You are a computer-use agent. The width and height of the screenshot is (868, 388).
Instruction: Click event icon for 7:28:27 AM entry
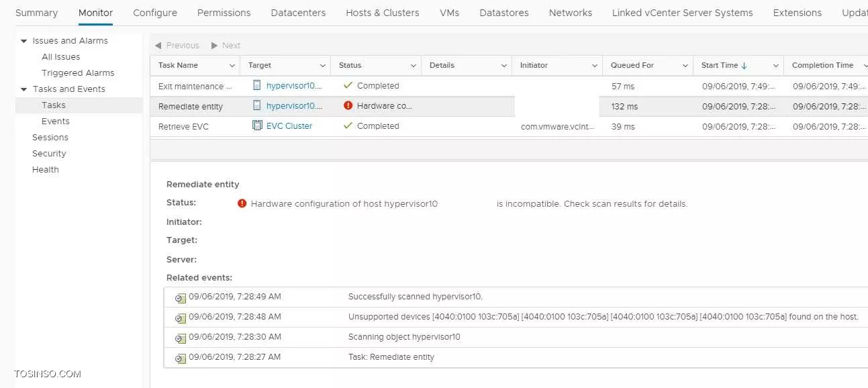[x=180, y=358]
